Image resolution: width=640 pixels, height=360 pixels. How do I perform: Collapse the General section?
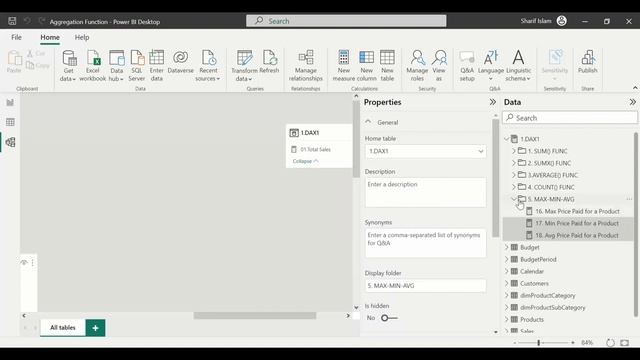tap(368, 122)
